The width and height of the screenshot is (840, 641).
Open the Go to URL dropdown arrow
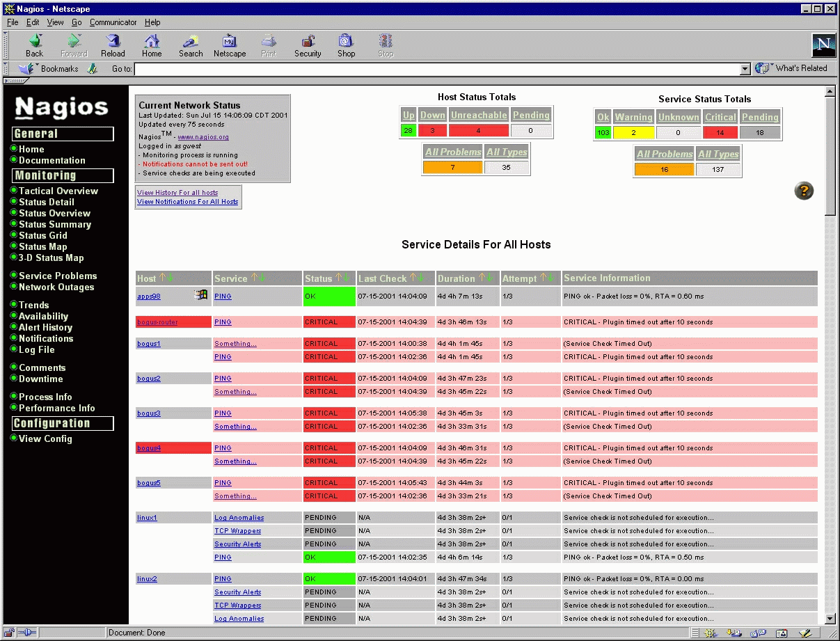pos(745,69)
